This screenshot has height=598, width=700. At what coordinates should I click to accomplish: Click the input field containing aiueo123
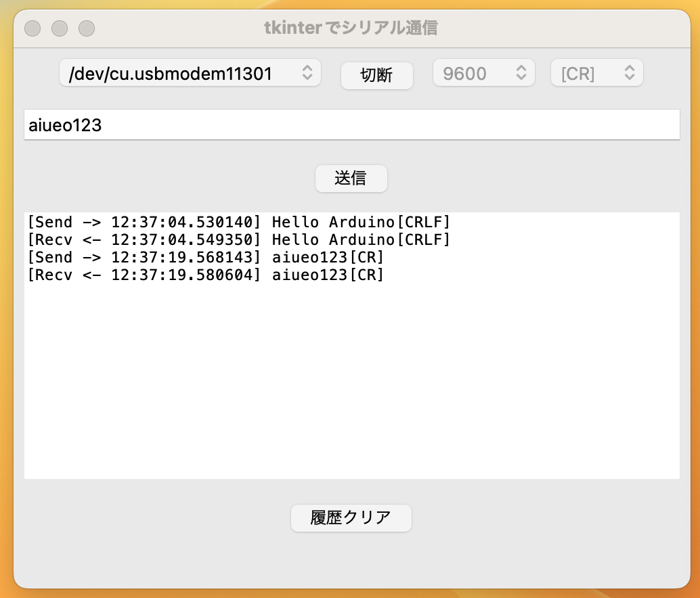[x=351, y=124]
